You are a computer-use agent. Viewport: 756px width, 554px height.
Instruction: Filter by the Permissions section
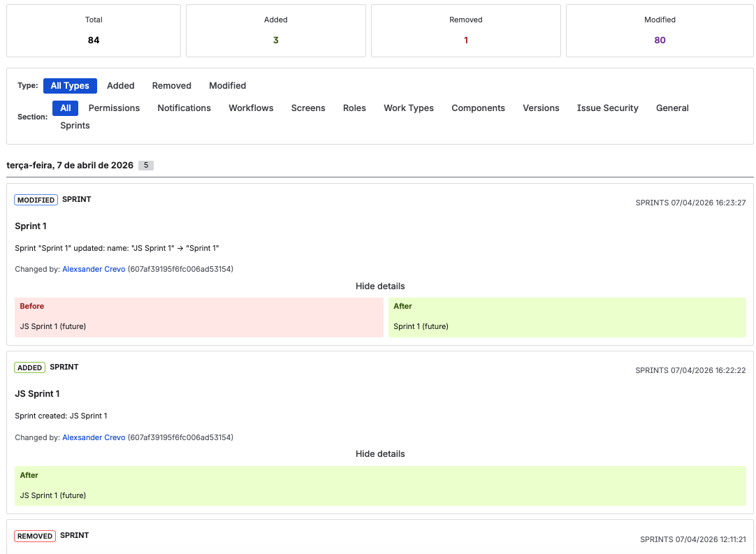114,108
